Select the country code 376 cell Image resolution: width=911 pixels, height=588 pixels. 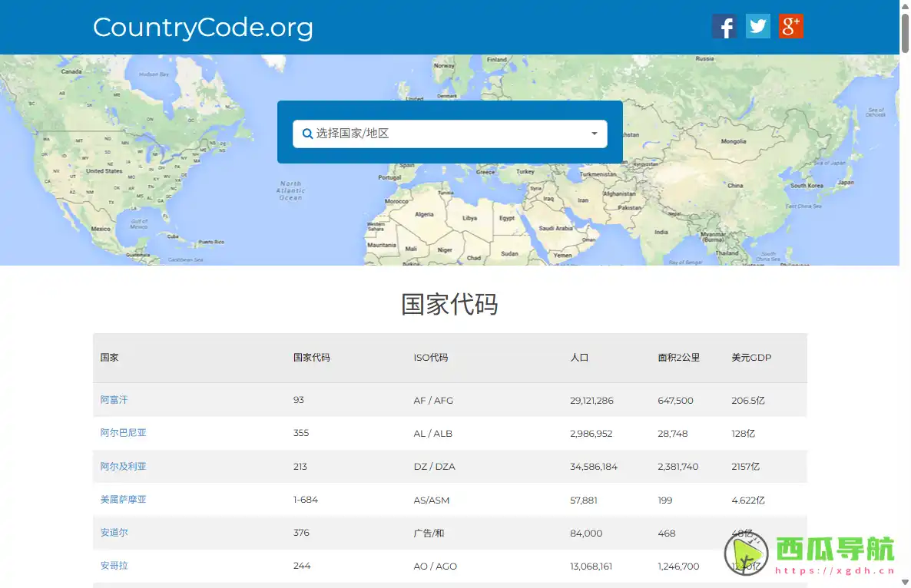tap(301, 533)
